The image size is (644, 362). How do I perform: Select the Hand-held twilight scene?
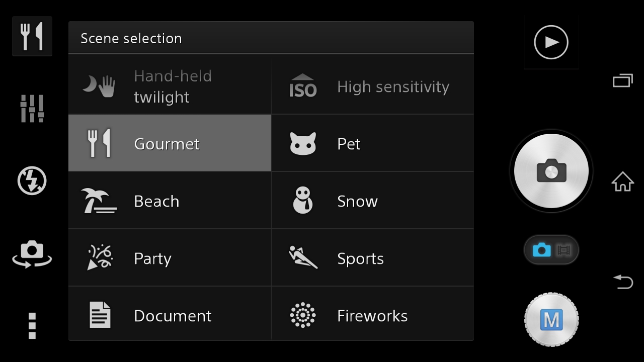(170, 86)
